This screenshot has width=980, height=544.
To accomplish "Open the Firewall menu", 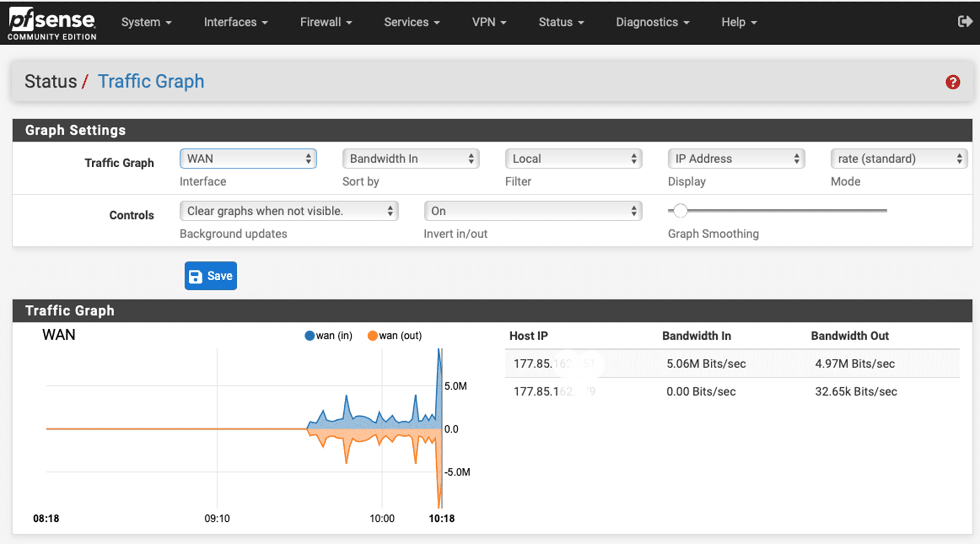I will pos(326,22).
